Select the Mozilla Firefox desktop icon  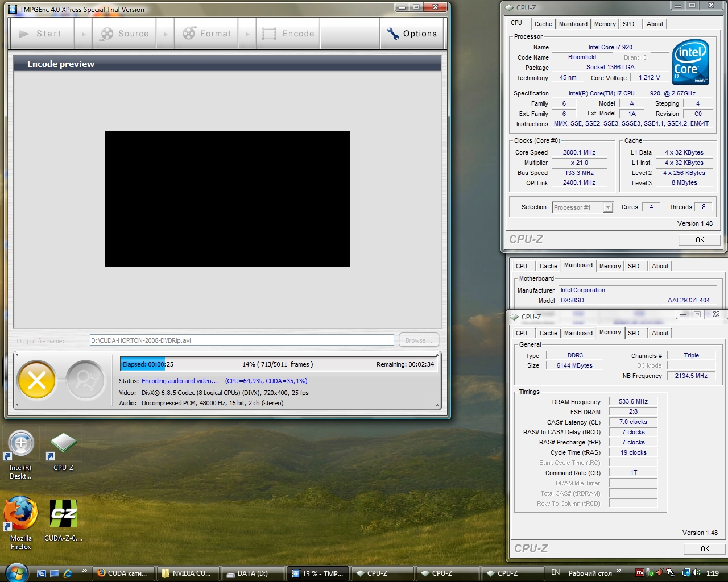click(x=21, y=523)
